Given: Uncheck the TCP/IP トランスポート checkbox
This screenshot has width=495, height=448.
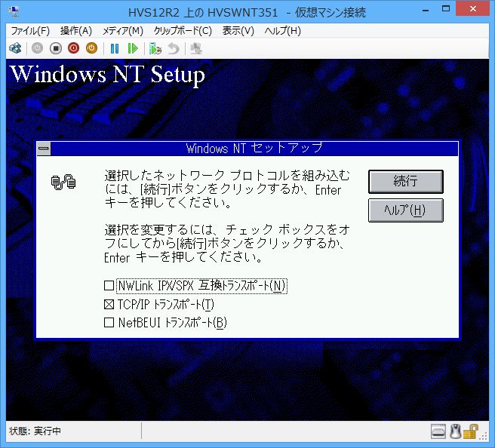Looking at the screenshot, I should 109,304.
